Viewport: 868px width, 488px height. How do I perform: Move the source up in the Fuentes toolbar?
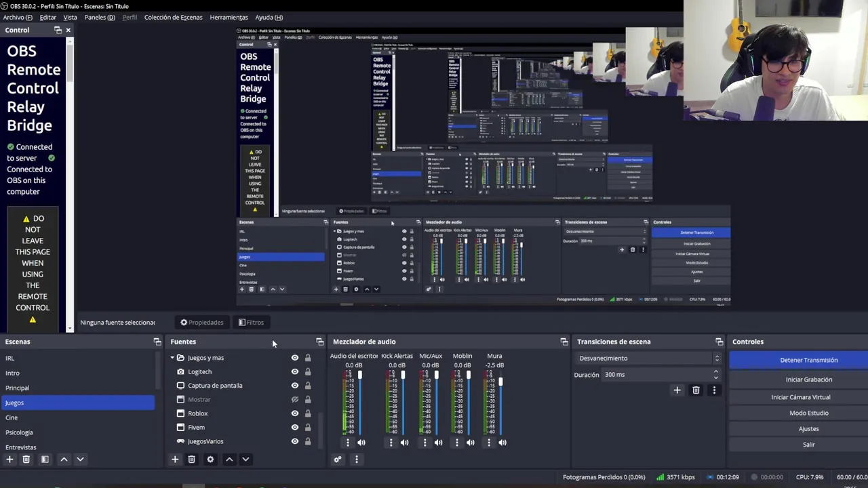(x=229, y=460)
